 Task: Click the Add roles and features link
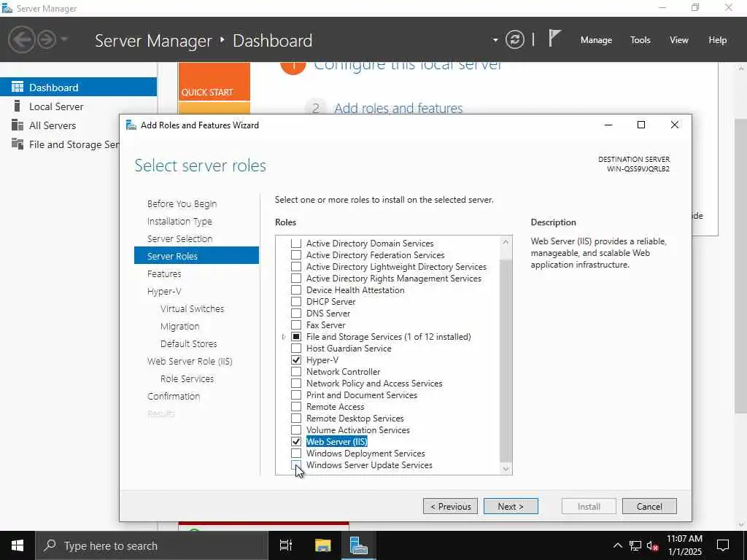point(398,108)
